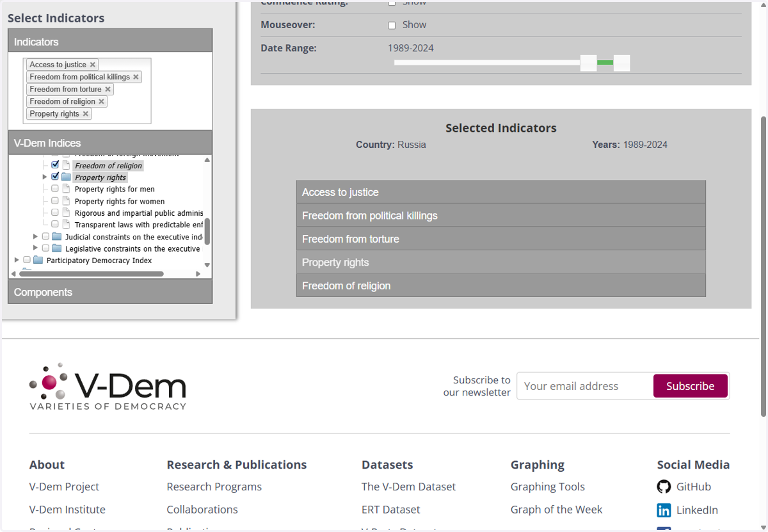Check Rigorous and impartial public administration
This screenshot has width=768, height=532.
(x=55, y=213)
